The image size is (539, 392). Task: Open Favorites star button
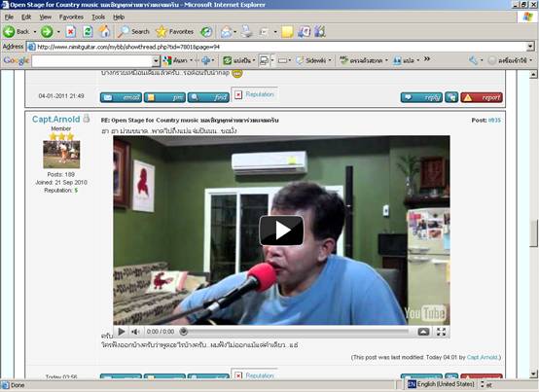click(x=174, y=32)
